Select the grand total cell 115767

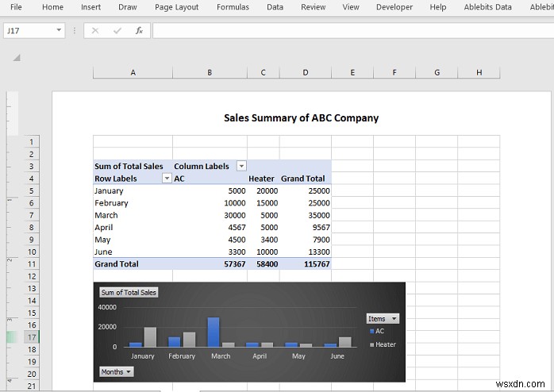pyautogui.click(x=306, y=263)
